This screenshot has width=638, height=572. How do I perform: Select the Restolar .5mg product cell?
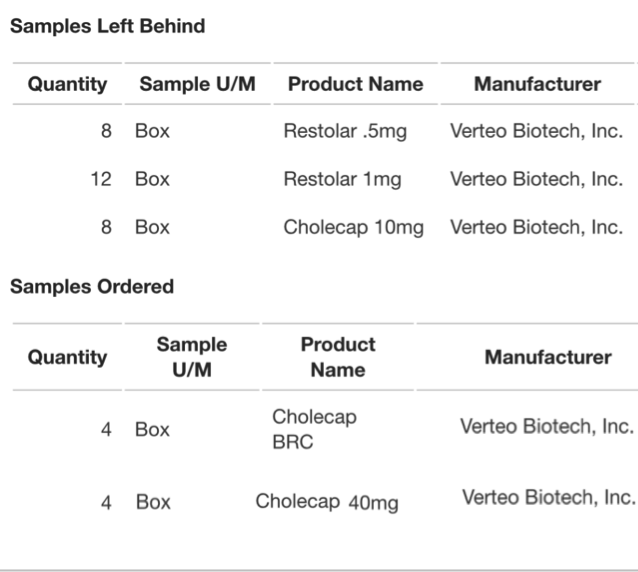coord(345,132)
